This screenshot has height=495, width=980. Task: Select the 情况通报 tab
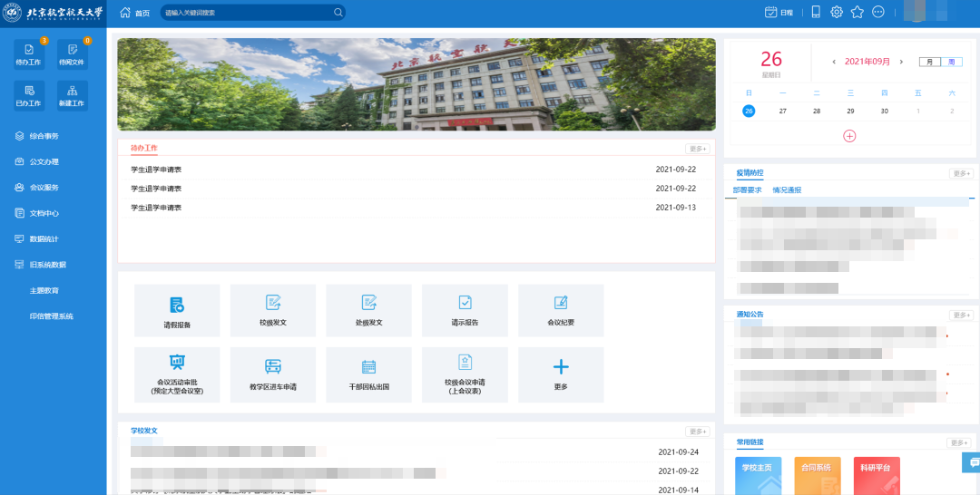click(787, 189)
